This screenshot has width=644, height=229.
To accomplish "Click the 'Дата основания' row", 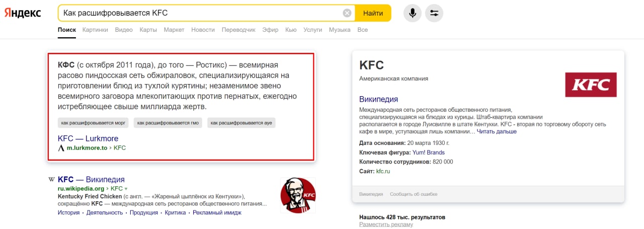I will (405, 143).
